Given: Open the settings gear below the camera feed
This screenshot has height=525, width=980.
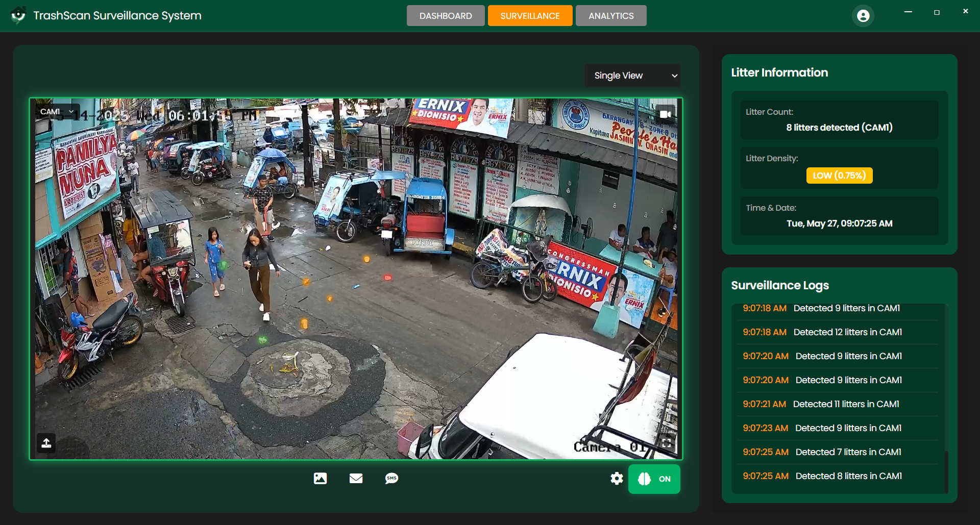Looking at the screenshot, I should [x=616, y=479].
